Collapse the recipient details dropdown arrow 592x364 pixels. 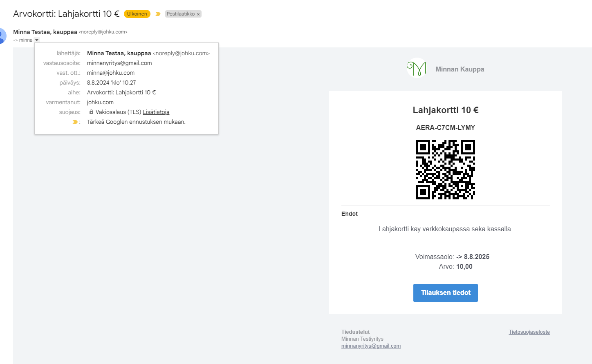coord(37,40)
